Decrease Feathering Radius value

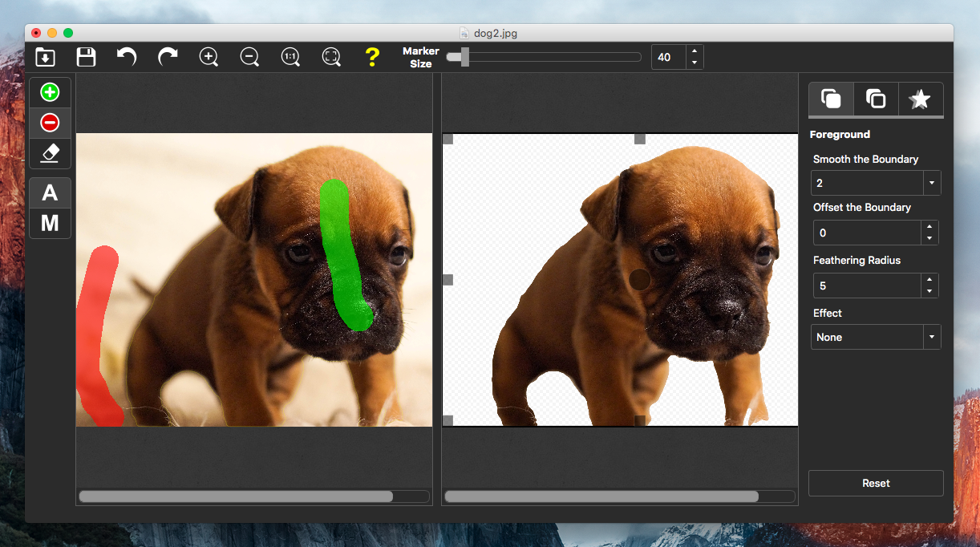pos(929,291)
